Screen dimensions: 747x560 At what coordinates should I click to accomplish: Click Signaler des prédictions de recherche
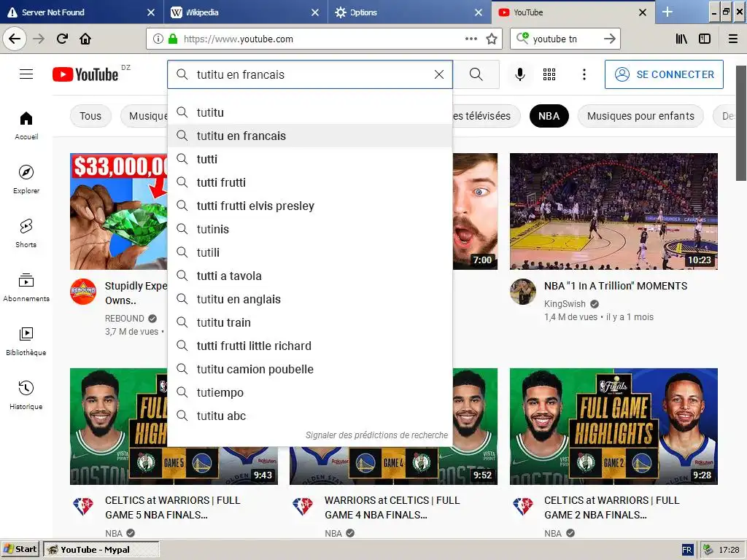(376, 435)
